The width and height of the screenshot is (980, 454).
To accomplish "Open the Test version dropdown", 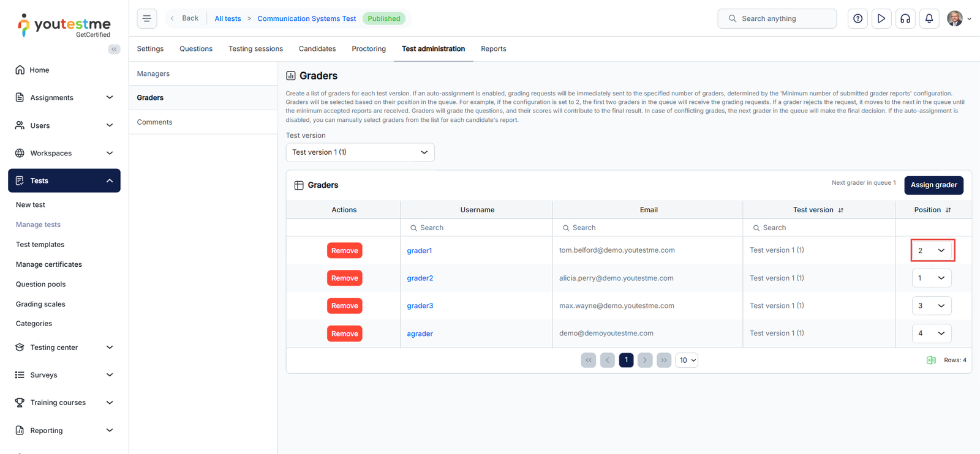I will [x=360, y=152].
